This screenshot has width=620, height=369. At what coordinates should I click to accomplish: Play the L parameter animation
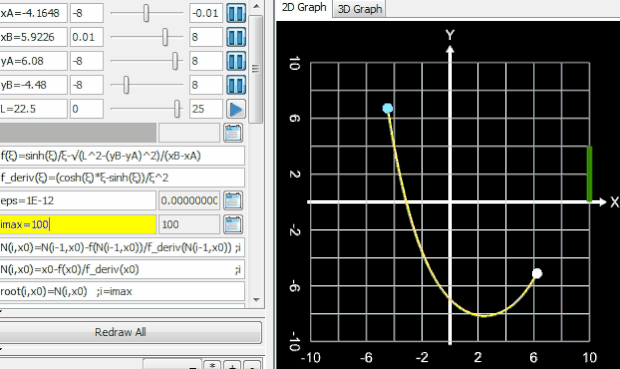tap(236, 109)
